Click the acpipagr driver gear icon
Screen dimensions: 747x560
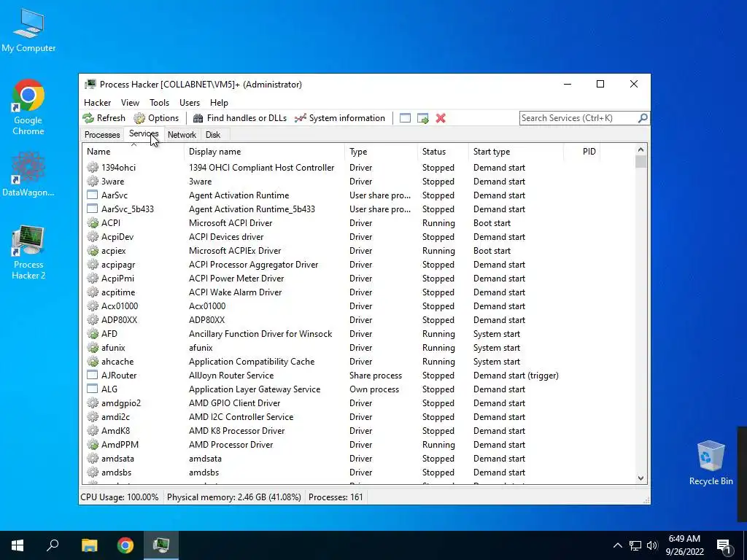[93, 264]
